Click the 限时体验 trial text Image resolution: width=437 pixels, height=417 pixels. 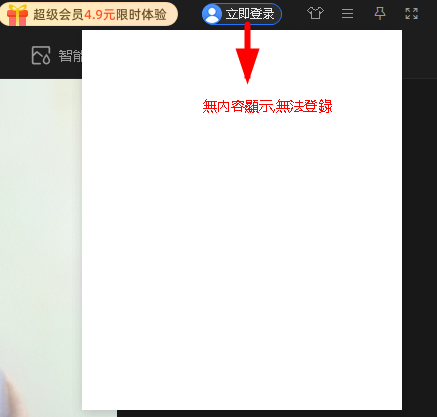click(141, 15)
